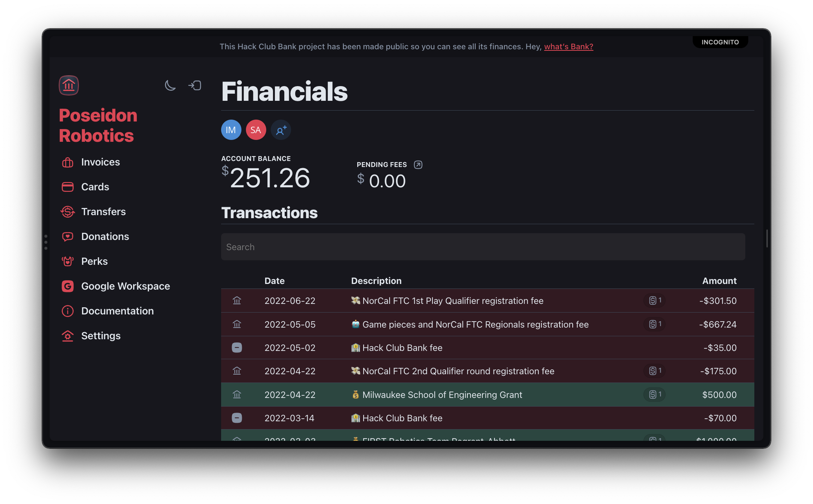Click the sign-in arrow icon

195,85
